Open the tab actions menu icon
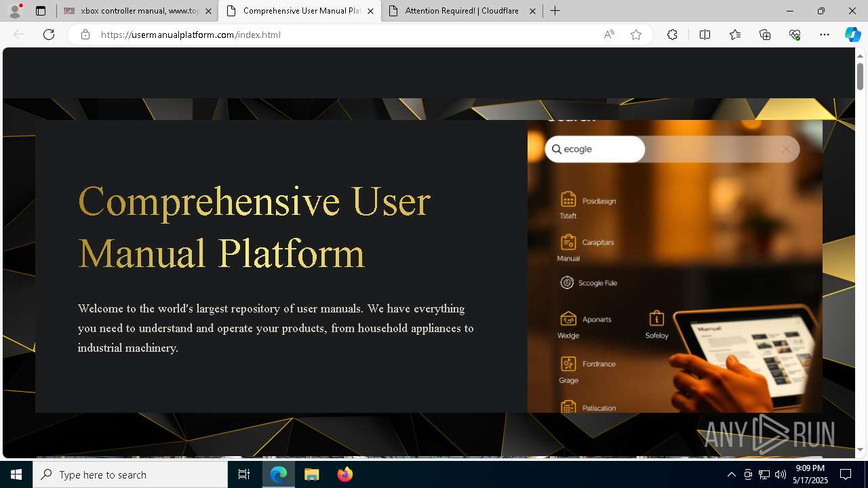The width and height of the screenshot is (868, 488). click(x=41, y=11)
